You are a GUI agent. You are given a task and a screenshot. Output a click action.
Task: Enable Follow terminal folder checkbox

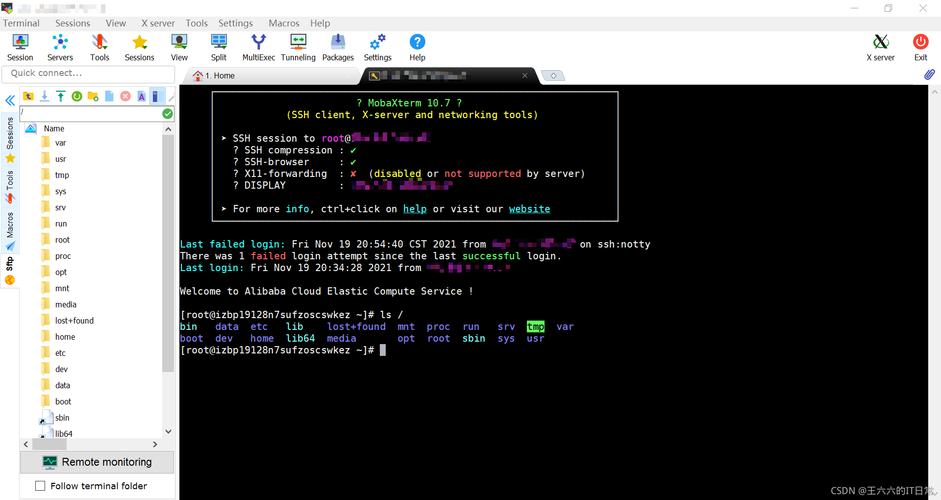40,486
